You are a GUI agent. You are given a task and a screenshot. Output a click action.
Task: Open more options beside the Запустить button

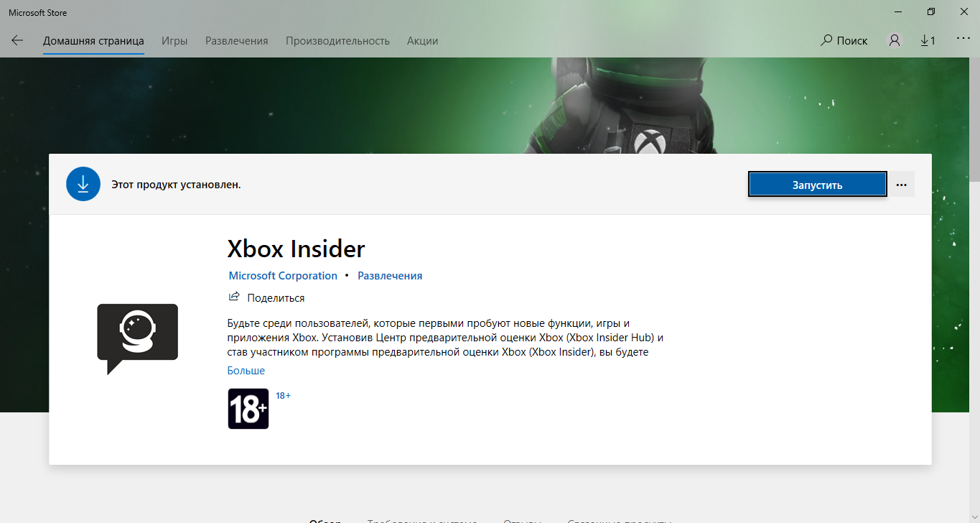(902, 185)
